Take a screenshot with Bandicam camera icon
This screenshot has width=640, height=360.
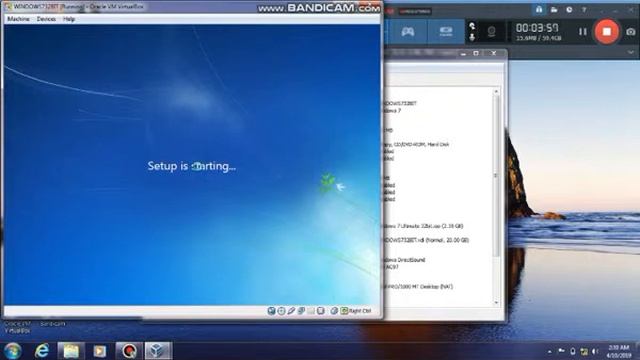[631, 32]
